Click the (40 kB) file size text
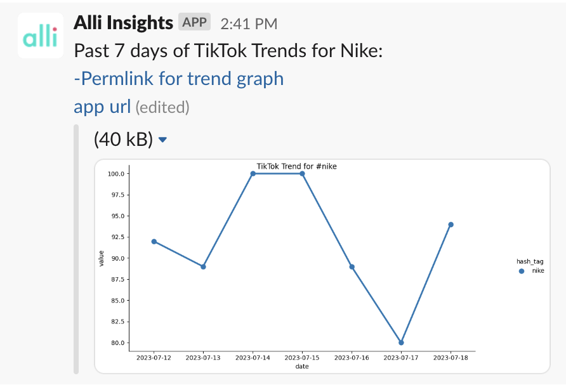The image size is (566, 392). (x=123, y=140)
